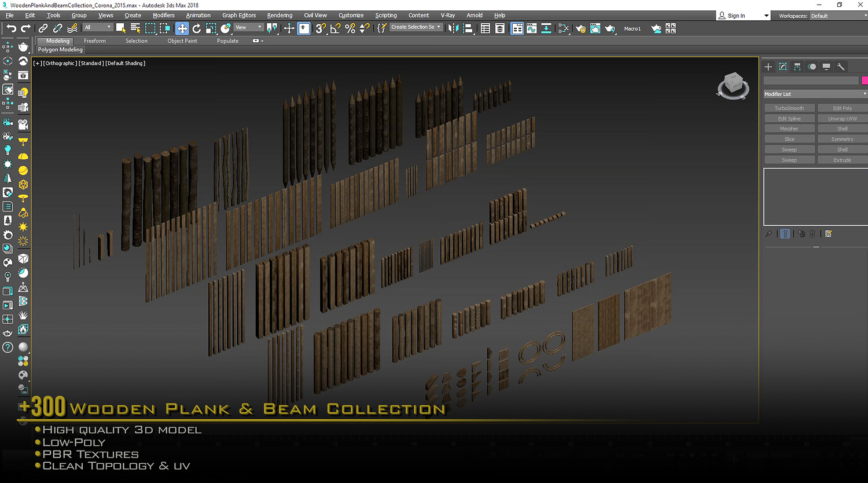Toggle Spinner Snap
The image size is (868, 483).
pyautogui.click(x=365, y=28)
